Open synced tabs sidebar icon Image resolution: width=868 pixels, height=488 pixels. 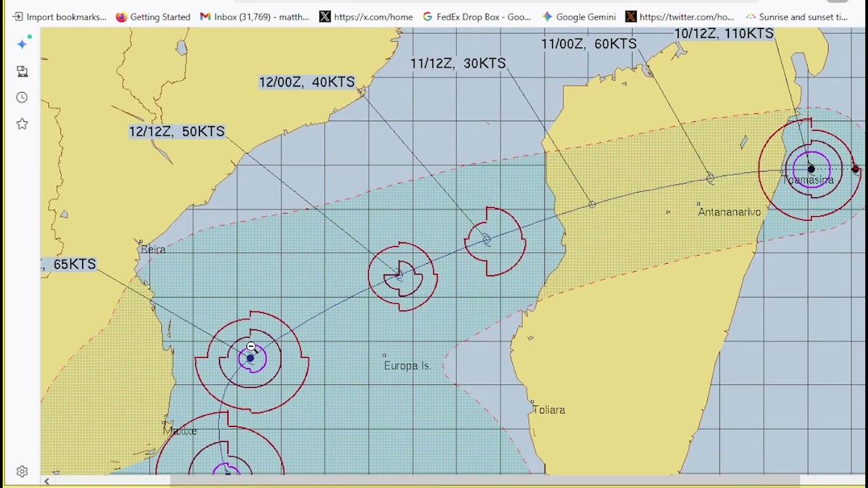pyautogui.click(x=22, y=70)
